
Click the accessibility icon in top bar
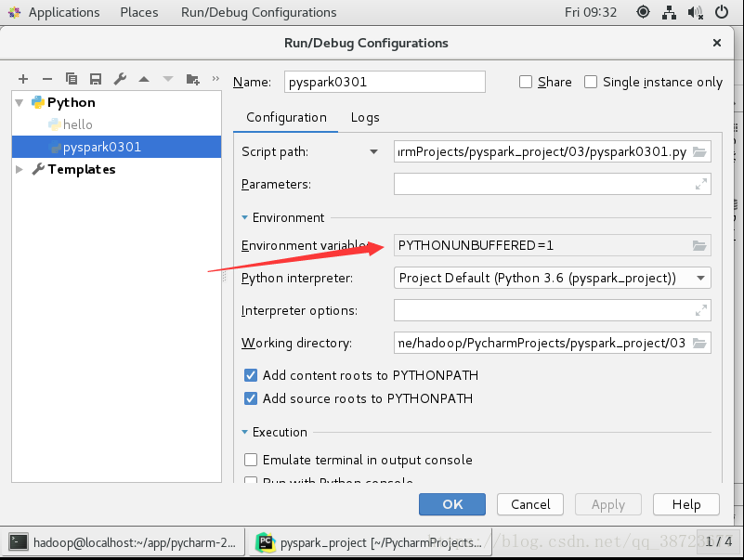click(x=643, y=12)
